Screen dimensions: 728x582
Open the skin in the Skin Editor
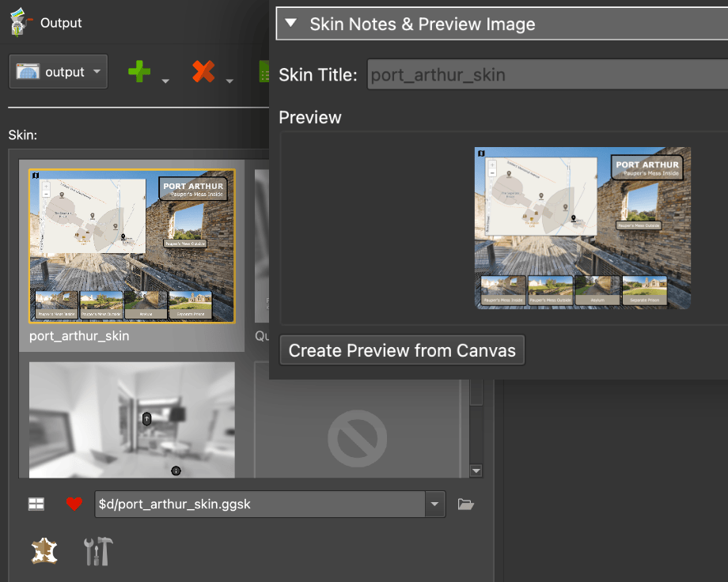pyautogui.click(x=44, y=550)
